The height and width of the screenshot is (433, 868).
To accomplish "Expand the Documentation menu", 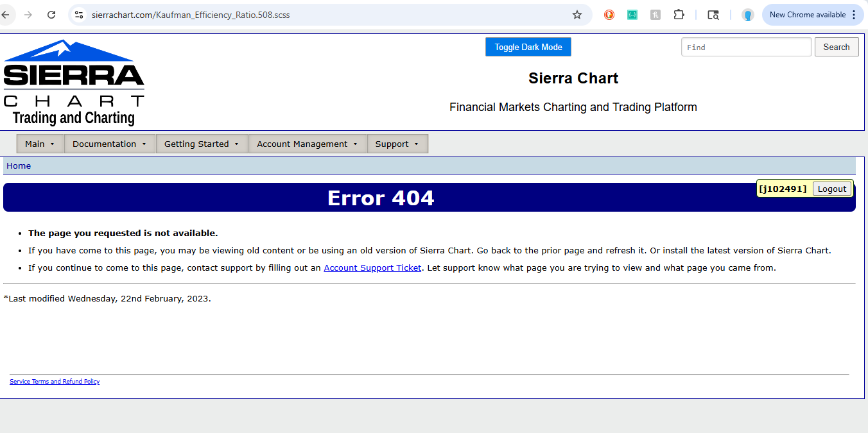I will [110, 144].
